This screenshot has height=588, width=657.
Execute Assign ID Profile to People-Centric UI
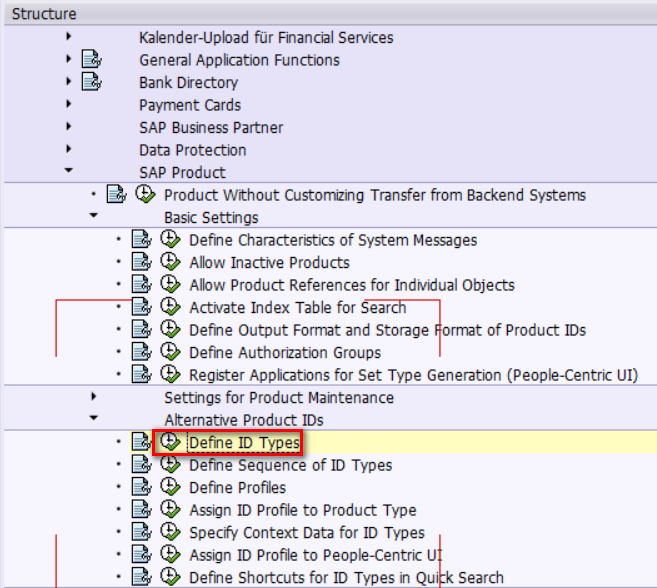(x=170, y=554)
